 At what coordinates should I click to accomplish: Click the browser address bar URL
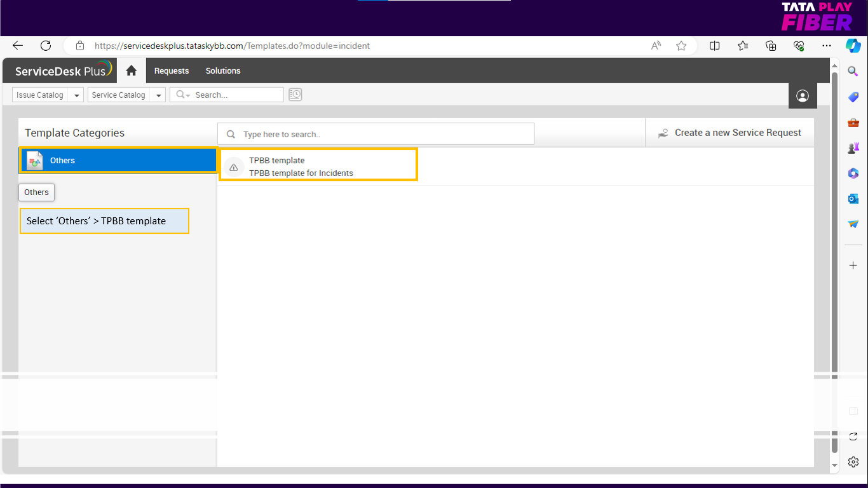pos(232,46)
